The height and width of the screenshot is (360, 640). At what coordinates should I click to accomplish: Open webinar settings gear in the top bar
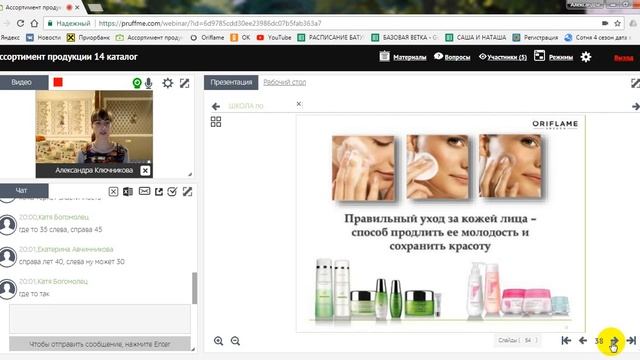(586, 57)
